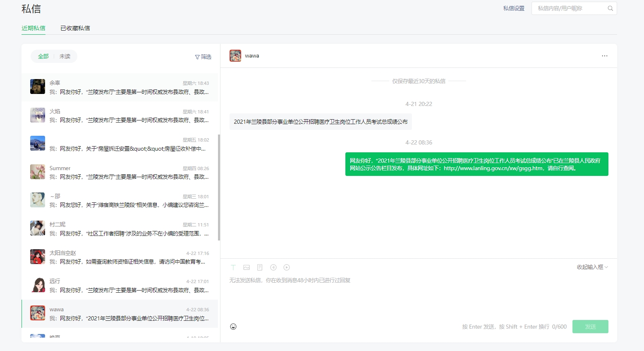644x351 pixels.
Task: Open the 星期五 18:02 房屋拆迁安置 conversation
Action: 120,144
